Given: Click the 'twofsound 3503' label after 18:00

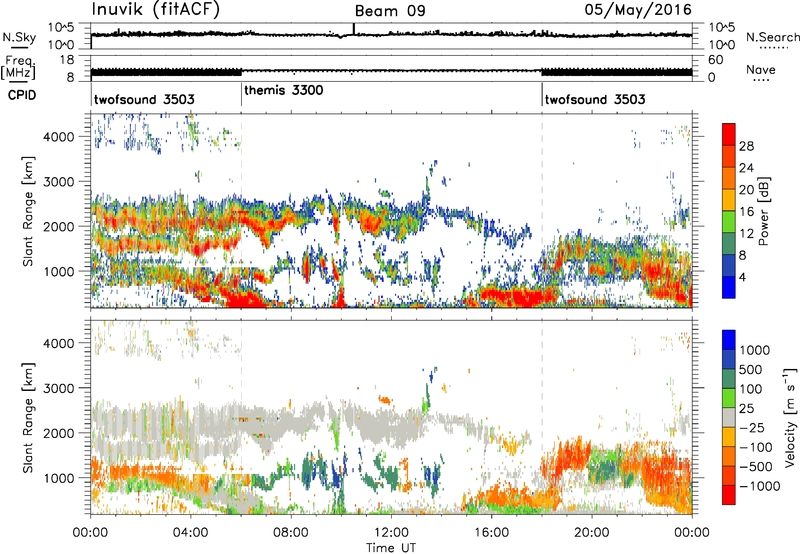Looking at the screenshot, I should [x=595, y=99].
